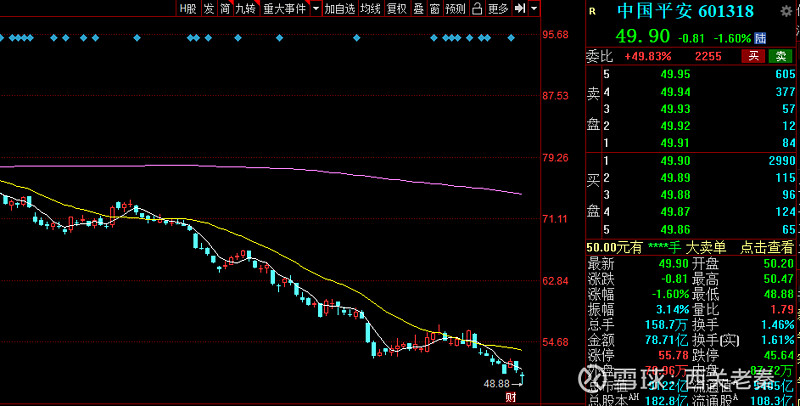800x406 pixels.
Task: Click the 48.88 low price label
Action: (x=497, y=384)
